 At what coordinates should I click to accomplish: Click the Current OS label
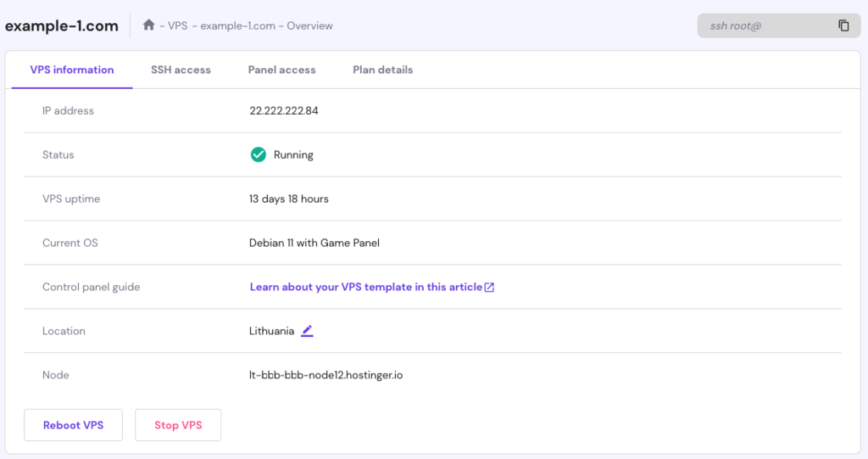coord(70,243)
